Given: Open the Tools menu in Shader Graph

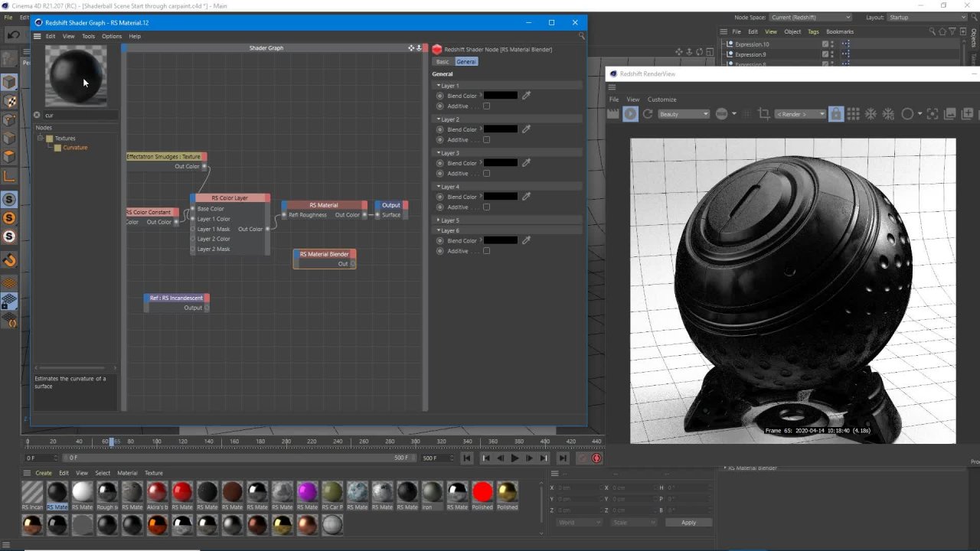Looking at the screenshot, I should coord(88,36).
